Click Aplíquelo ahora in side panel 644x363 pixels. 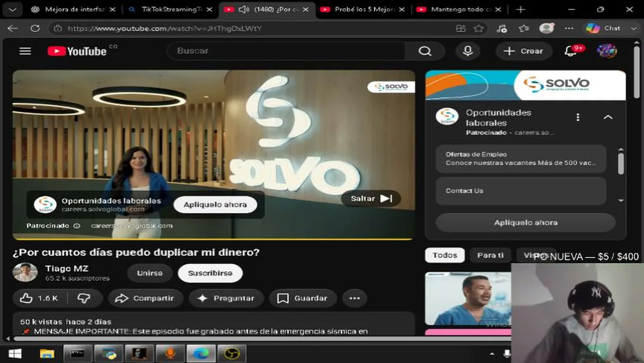(526, 223)
